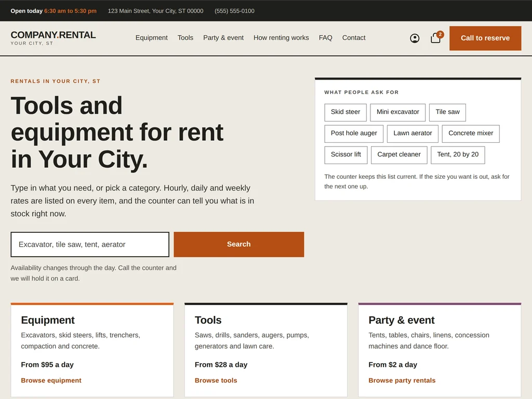The height and width of the screenshot is (399, 532).
Task: Select the Tile saw chip
Action: click(447, 112)
